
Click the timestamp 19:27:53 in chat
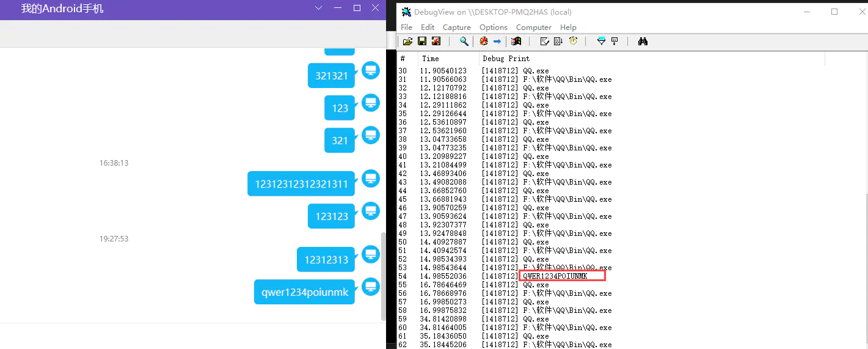tap(114, 239)
